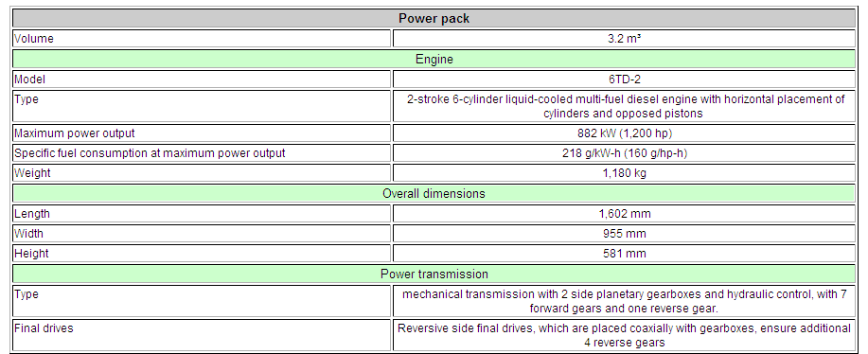
Task: Click the green Engine section header
Action: coord(434,60)
